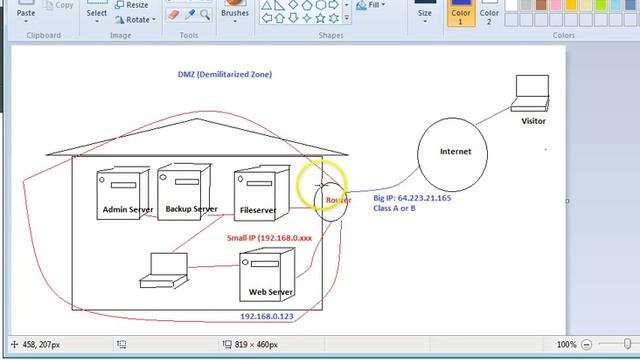
Task: Click the selection size icon in status bar
Action: [121, 344]
